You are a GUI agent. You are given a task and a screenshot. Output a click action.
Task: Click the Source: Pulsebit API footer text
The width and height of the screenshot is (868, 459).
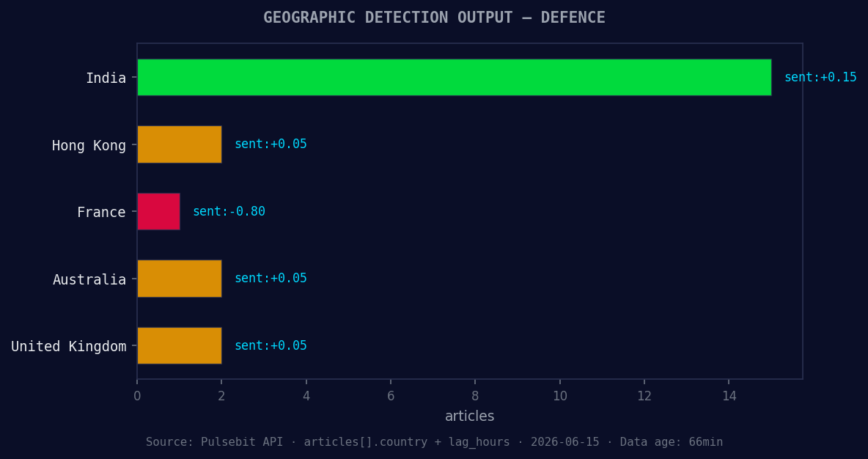coord(434,442)
